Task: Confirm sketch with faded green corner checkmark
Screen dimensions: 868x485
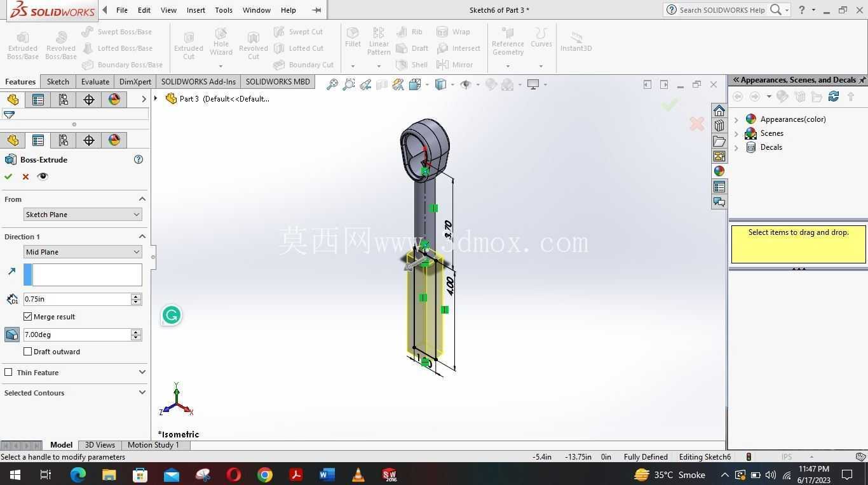Action: point(669,105)
